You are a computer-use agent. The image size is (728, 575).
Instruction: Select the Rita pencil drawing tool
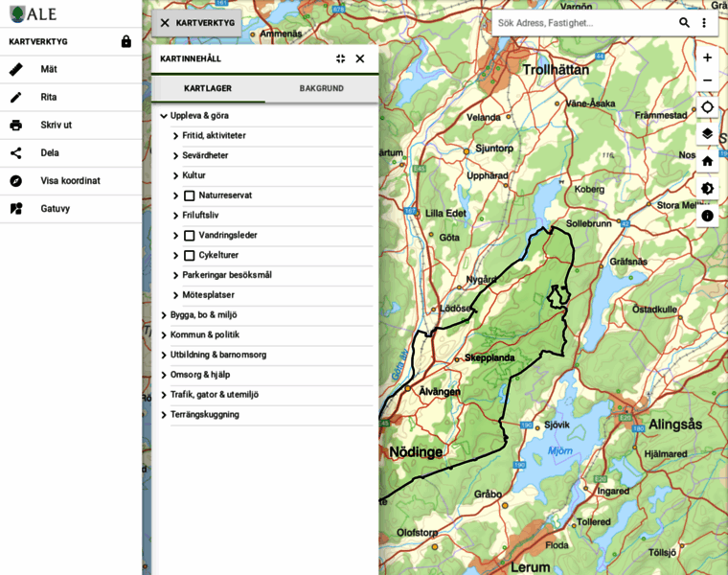(71, 97)
